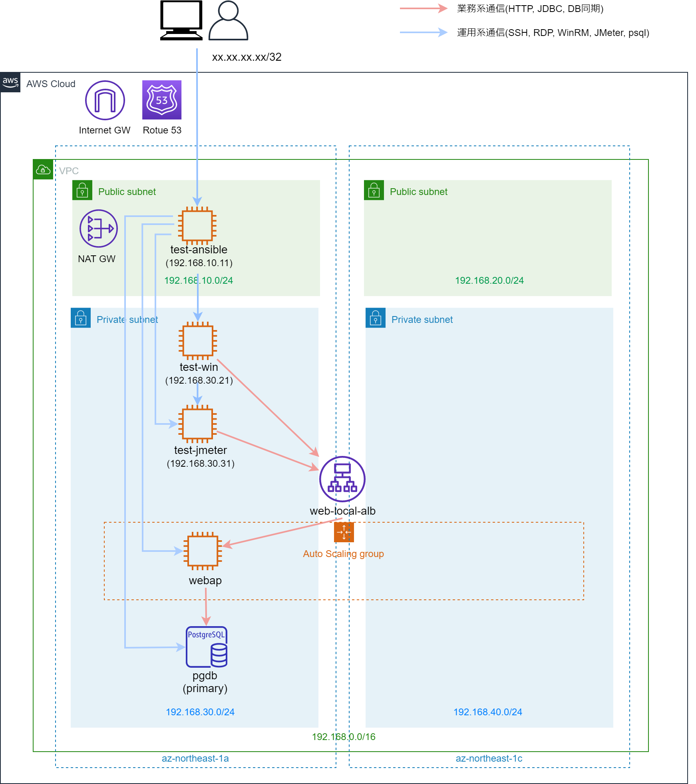Select left Public subnet title text
The width and height of the screenshot is (696, 784).
127,192
